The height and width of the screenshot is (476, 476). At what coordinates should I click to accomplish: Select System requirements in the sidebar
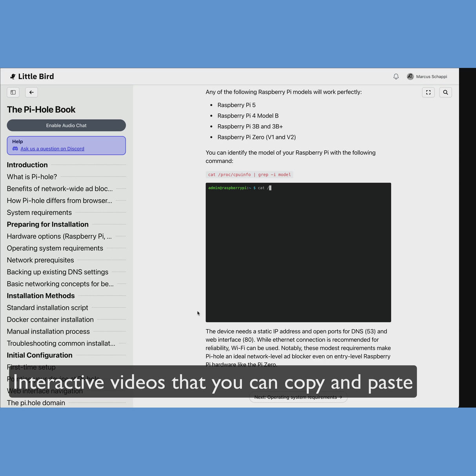point(39,213)
